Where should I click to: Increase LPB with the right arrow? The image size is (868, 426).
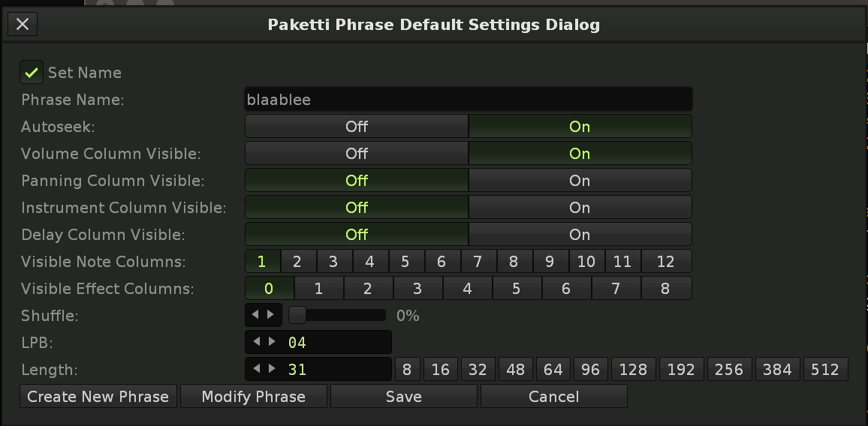click(x=271, y=342)
